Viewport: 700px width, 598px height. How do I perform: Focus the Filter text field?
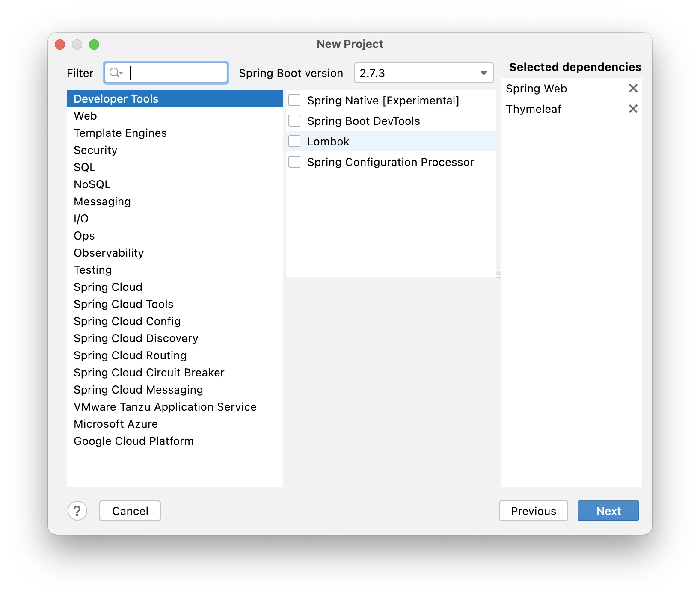tap(178, 73)
